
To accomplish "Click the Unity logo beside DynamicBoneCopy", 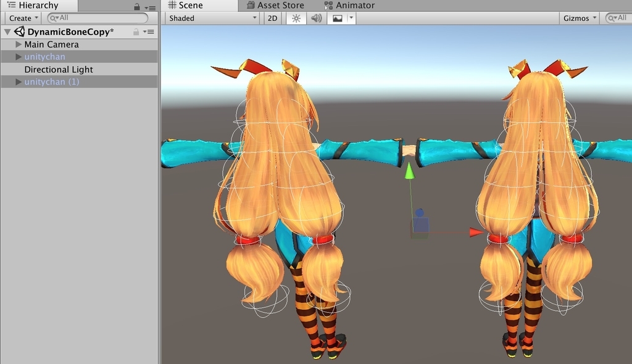I will point(19,31).
